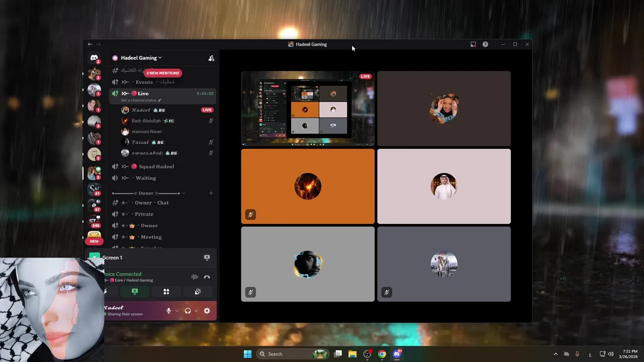
Task: Open the soundboard icon
Action: coord(198,292)
